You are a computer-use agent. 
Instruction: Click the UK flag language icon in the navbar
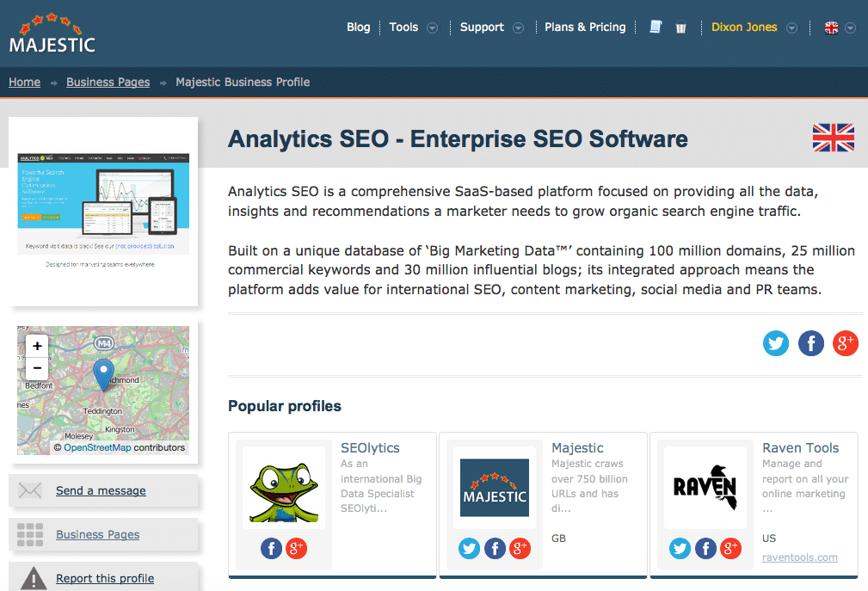pos(831,28)
